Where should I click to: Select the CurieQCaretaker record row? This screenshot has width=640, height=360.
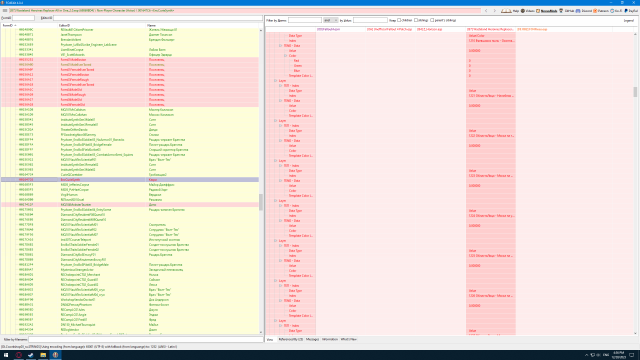tap(130, 175)
